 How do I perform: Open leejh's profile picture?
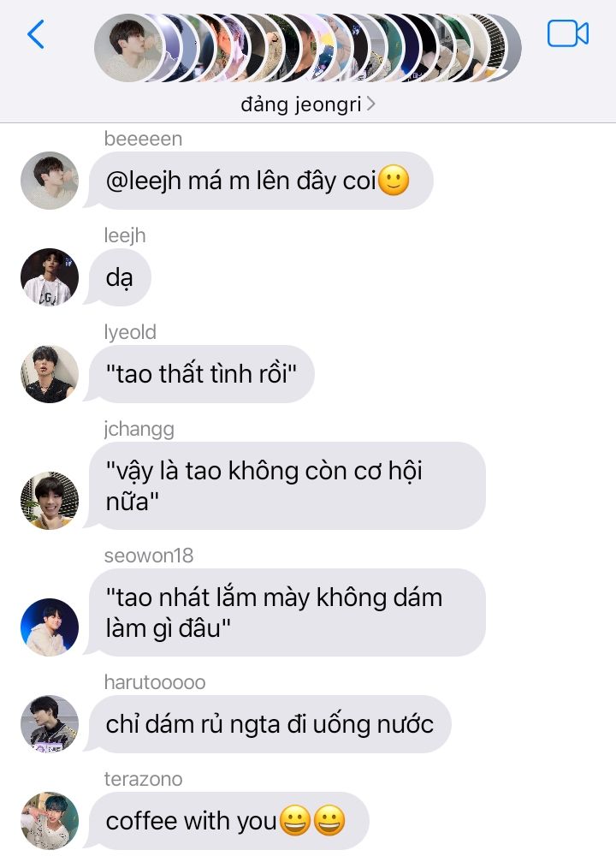[x=49, y=277]
